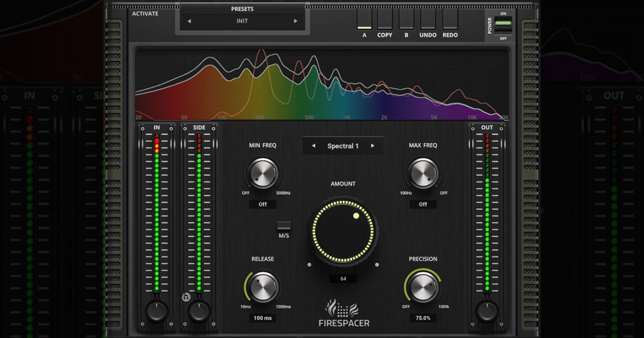Screen dimensions: 644x338
Task: Select the previous preset arrow
Action: click(x=189, y=21)
